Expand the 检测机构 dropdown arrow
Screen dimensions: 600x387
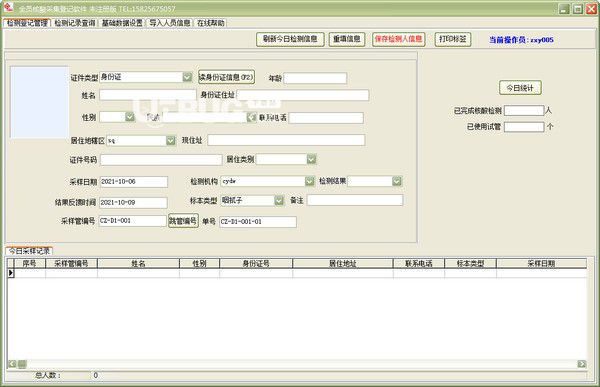coord(310,181)
